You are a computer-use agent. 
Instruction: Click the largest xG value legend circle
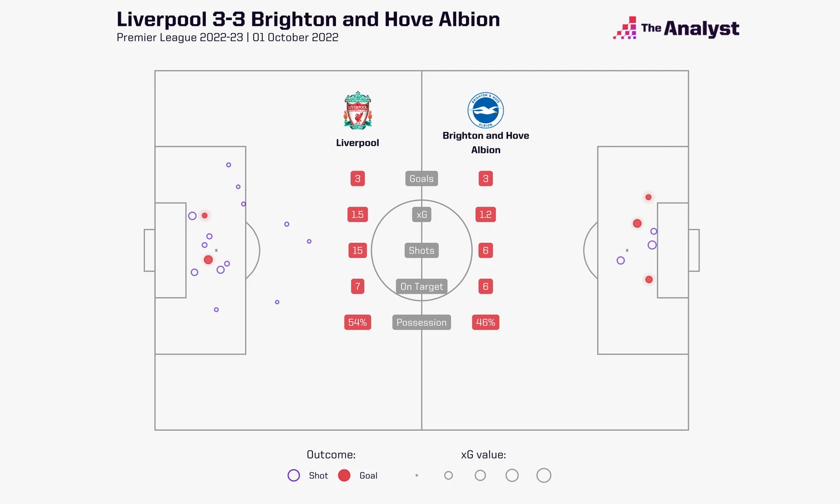coord(544,475)
